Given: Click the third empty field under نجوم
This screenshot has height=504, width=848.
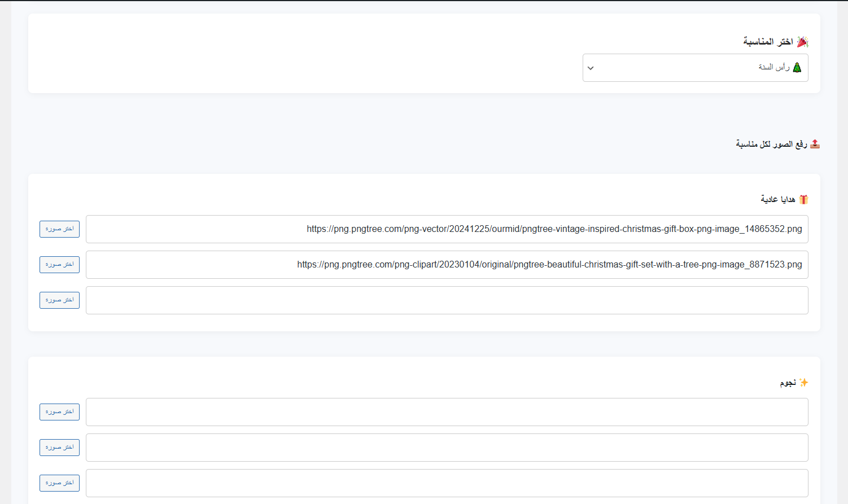Looking at the screenshot, I should pyautogui.click(x=447, y=483).
